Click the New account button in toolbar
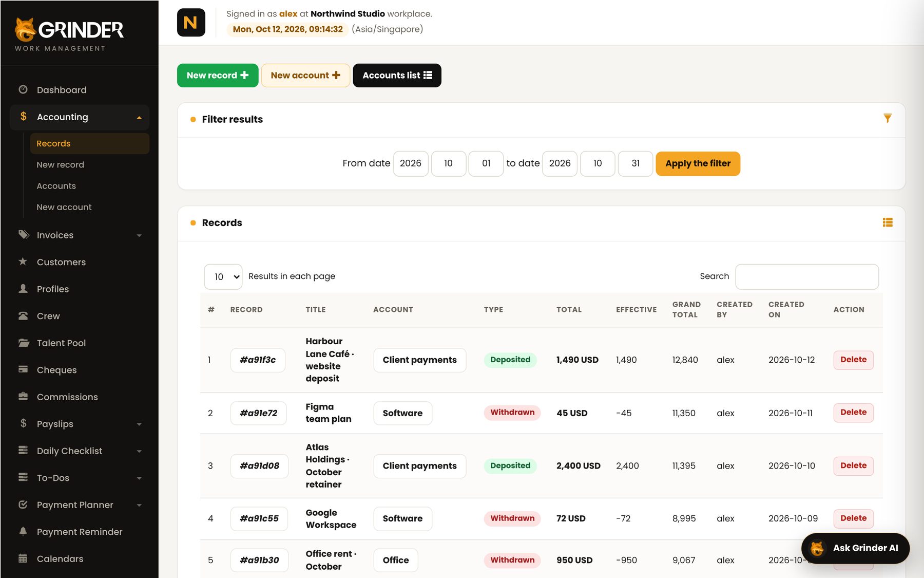 coord(305,76)
